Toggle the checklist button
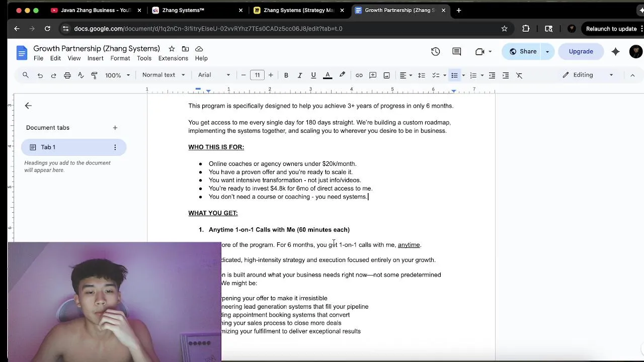Image resolution: width=644 pixels, height=362 pixels. tap(436, 75)
